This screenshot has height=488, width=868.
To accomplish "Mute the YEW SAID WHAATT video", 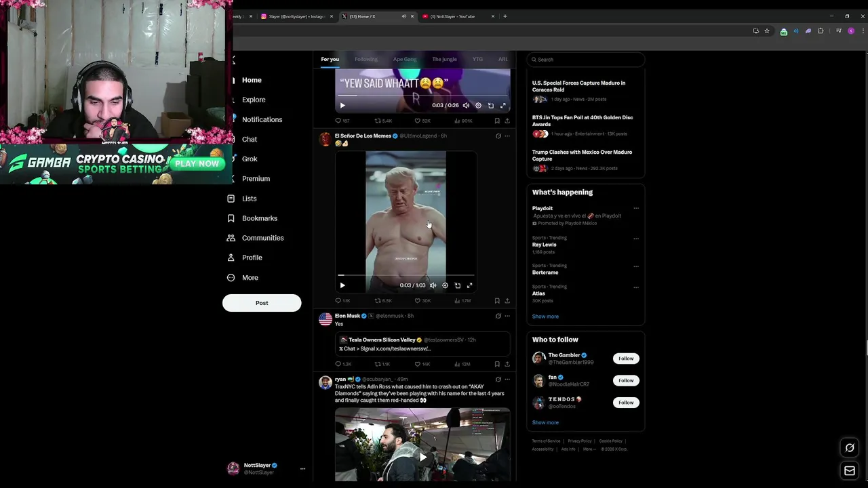I will (x=466, y=106).
